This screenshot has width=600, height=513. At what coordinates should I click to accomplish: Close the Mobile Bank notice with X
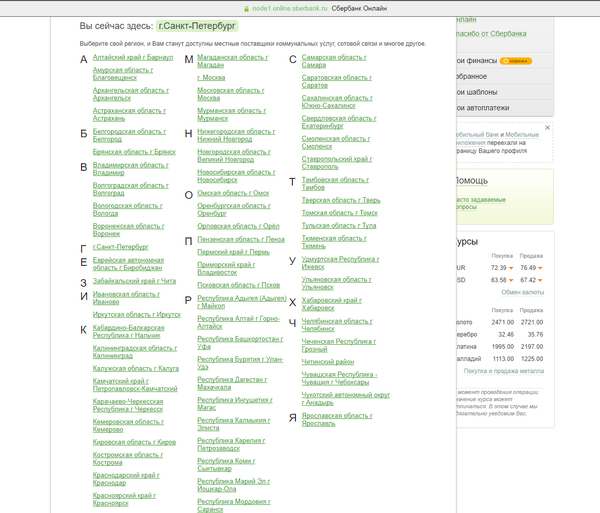(547, 128)
